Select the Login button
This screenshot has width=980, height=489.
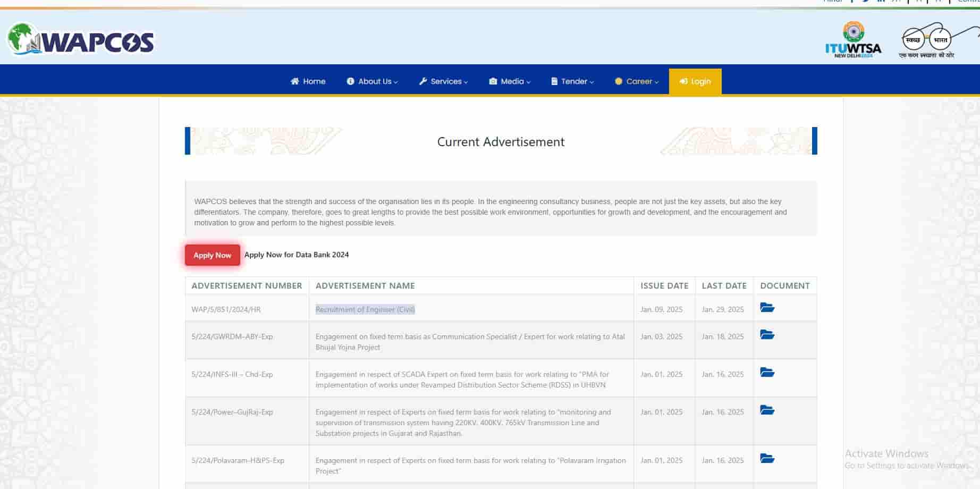(x=695, y=81)
